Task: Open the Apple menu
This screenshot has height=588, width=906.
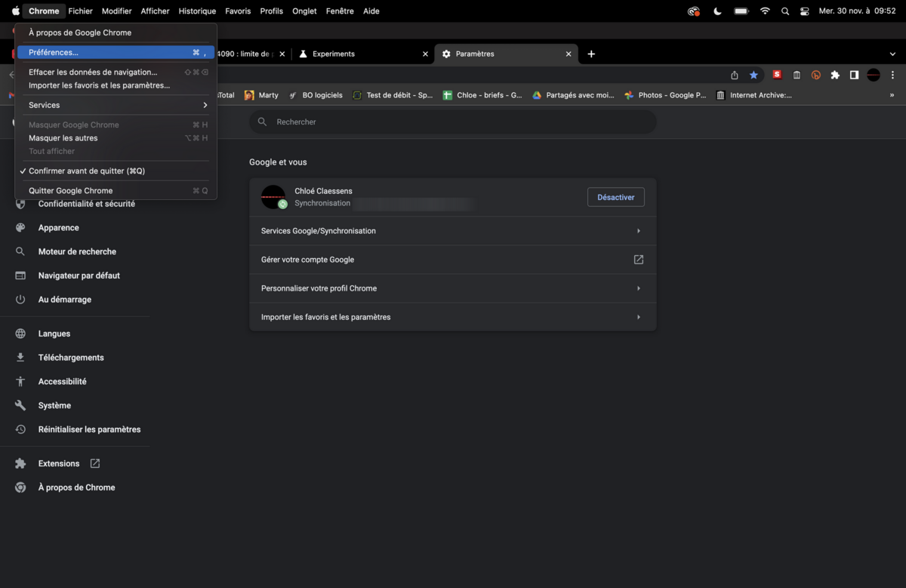Action: tap(15, 11)
